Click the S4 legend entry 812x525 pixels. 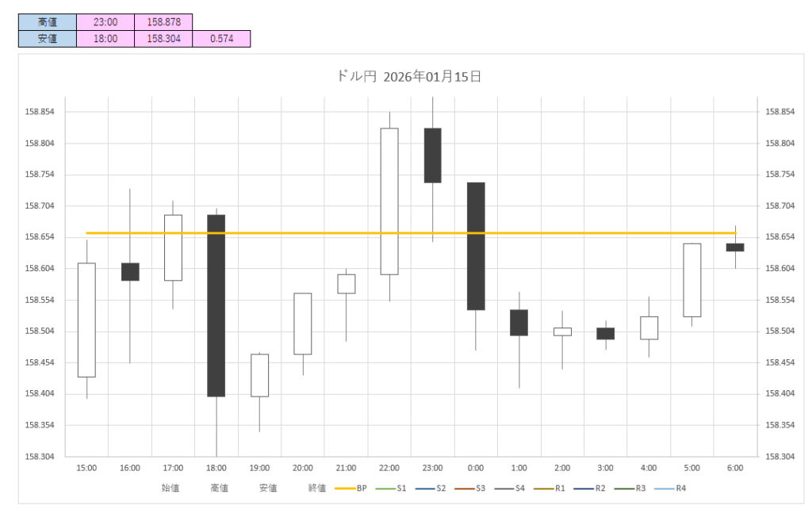click(513, 489)
